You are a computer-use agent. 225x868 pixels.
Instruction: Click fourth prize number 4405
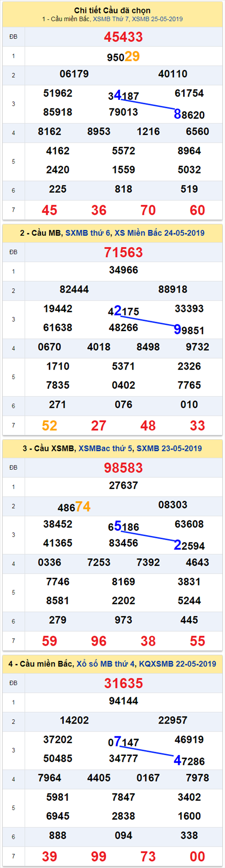point(99,778)
